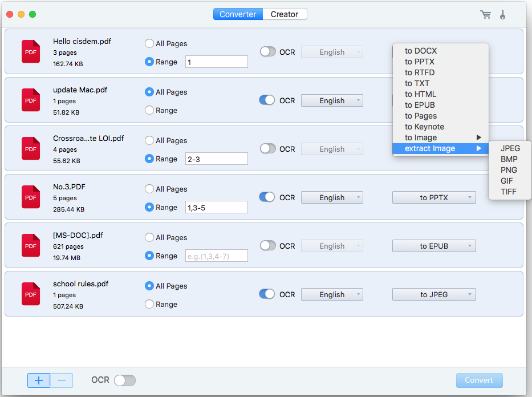Image resolution: width=532 pixels, height=397 pixels.
Task: Choose Range option for school rules.pdf
Action: (x=149, y=304)
